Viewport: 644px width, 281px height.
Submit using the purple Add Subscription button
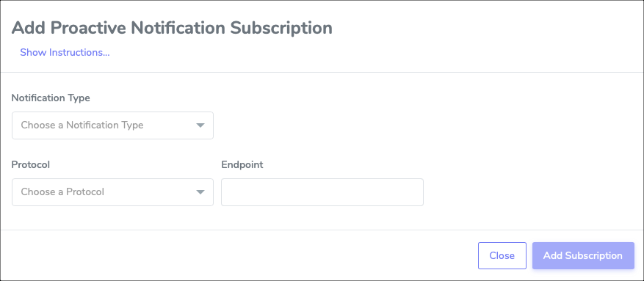583,255
